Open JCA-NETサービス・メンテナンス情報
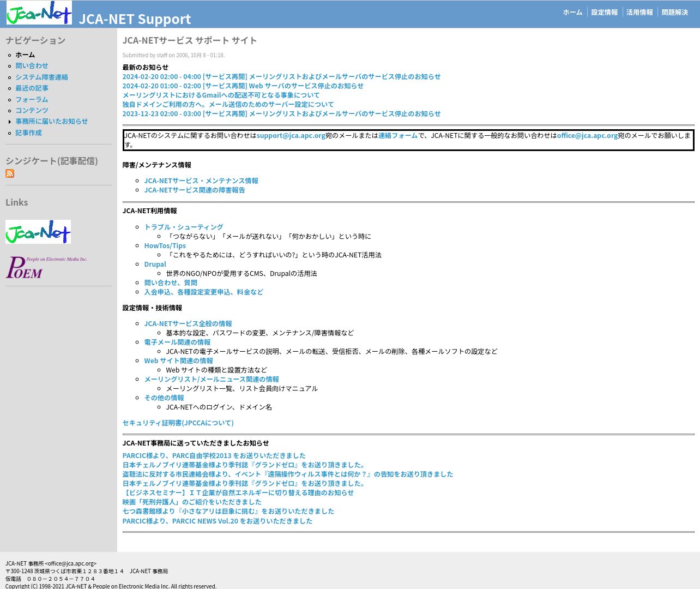 click(x=201, y=181)
